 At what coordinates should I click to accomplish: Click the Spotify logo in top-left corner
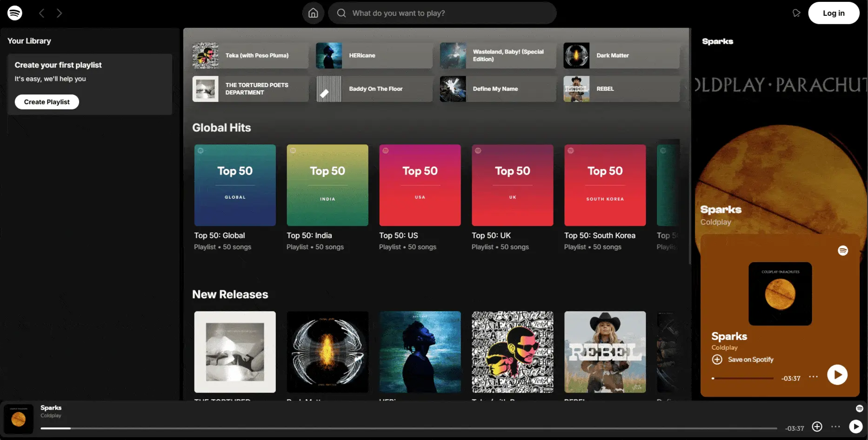coord(15,13)
